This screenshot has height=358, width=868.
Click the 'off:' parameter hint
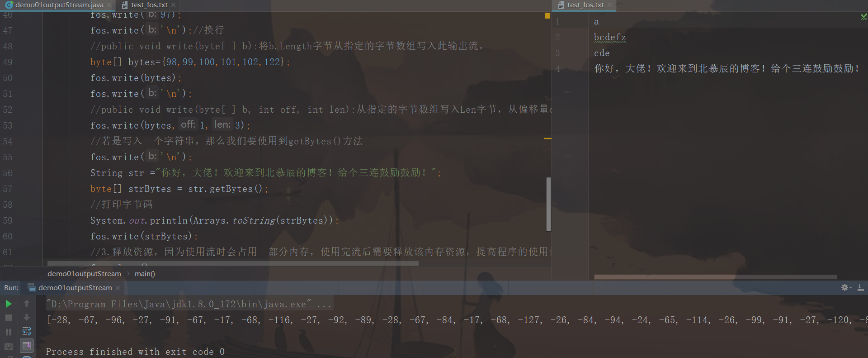tap(188, 124)
